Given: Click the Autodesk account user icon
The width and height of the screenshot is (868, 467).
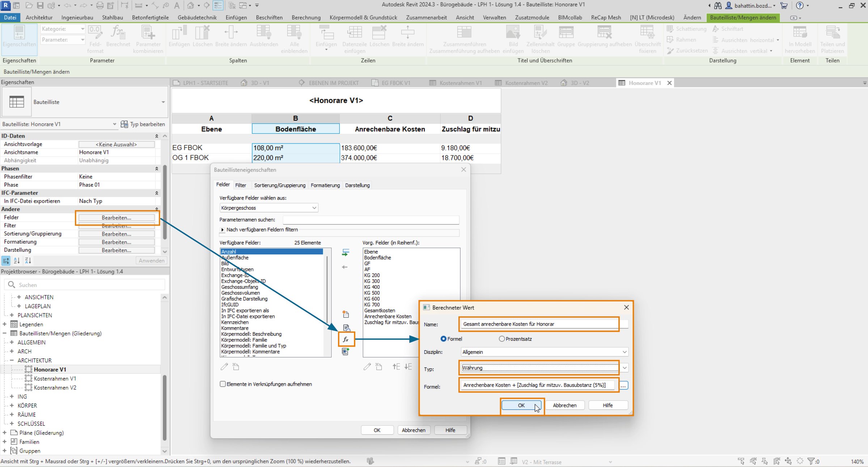Looking at the screenshot, I should coord(729,5).
